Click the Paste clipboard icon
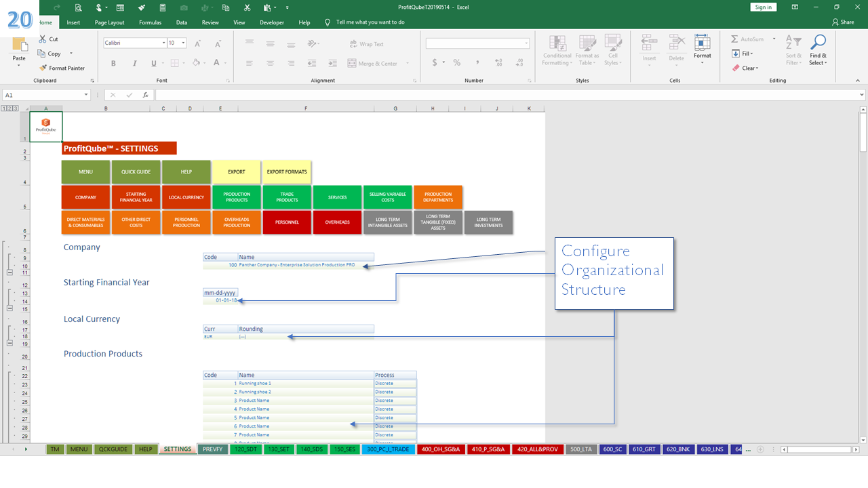Viewport: 868px width, 488px height. click(19, 45)
